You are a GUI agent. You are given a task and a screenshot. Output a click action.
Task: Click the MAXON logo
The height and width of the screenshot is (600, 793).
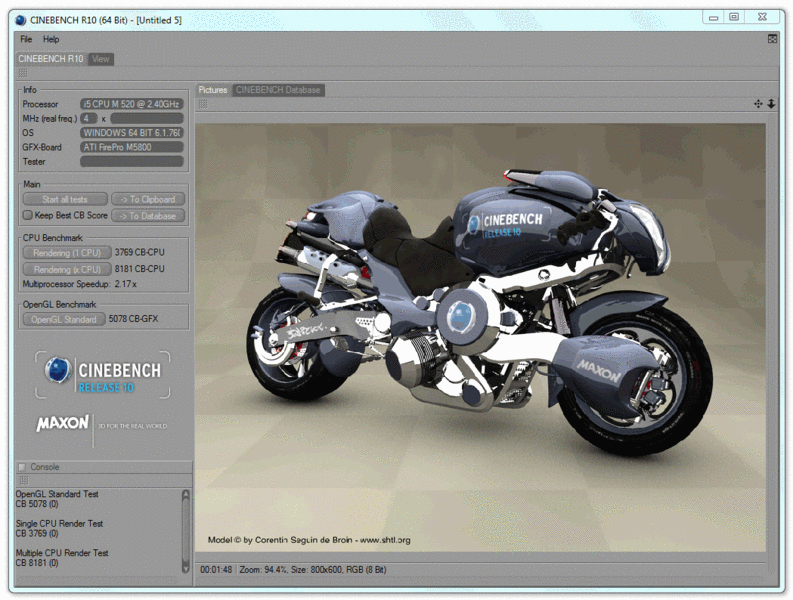coord(63,423)
